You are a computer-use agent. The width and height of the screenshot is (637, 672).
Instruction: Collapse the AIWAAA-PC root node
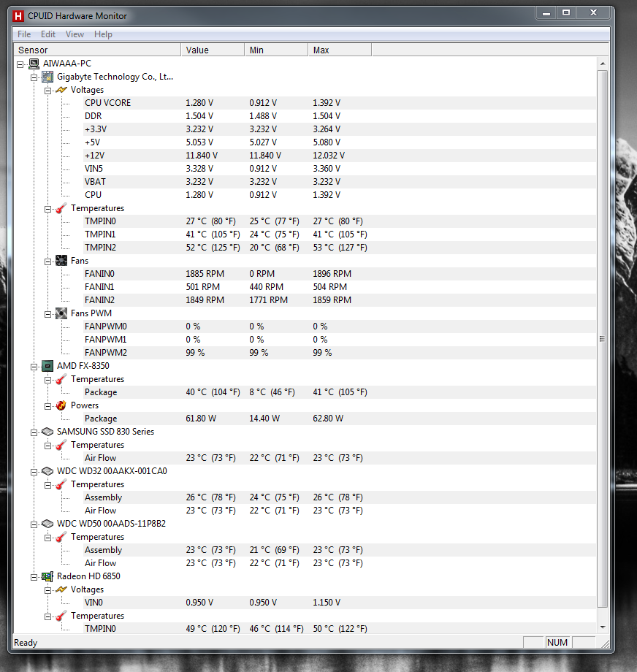20,65
